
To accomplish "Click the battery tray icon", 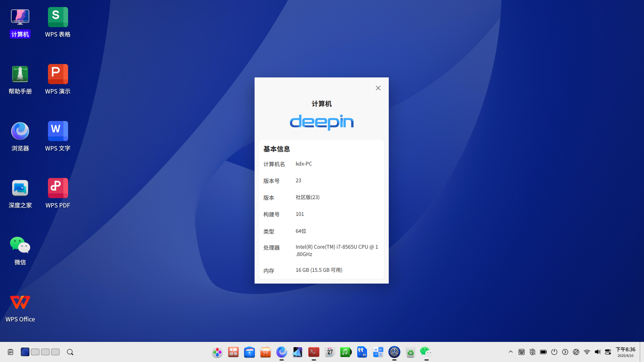I will (543, 352).
